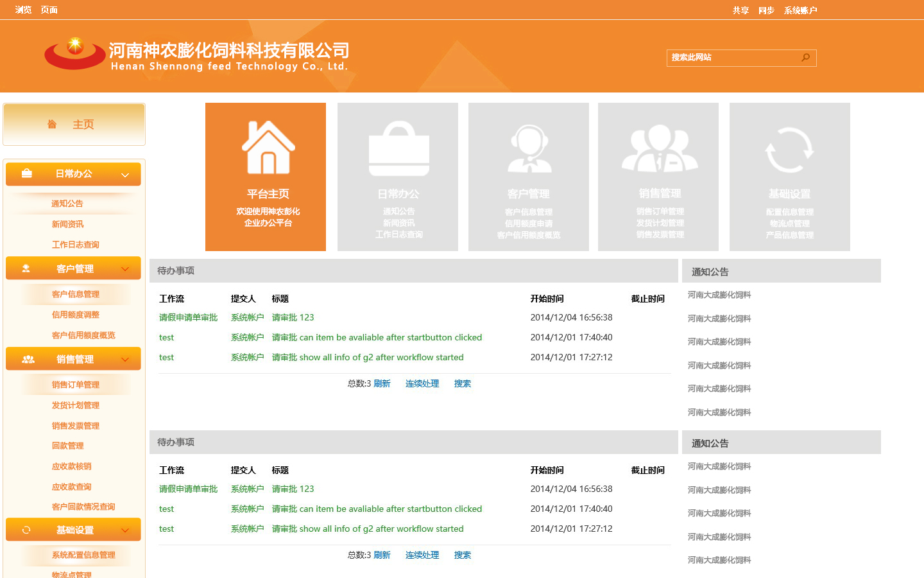Click 同步 in the top bar
The image size is (924, 578).
pos(766,10)
